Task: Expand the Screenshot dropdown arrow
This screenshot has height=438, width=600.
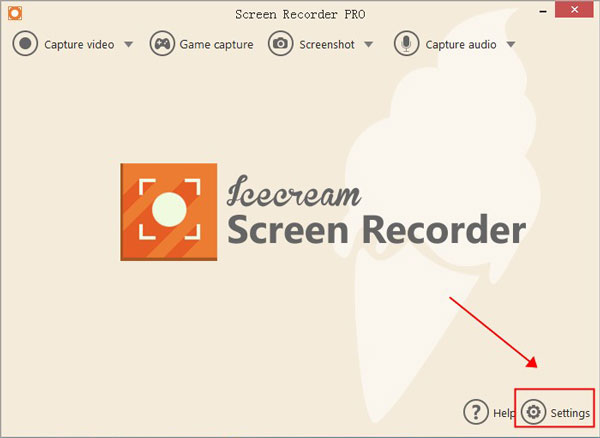Action: [368, 44]
